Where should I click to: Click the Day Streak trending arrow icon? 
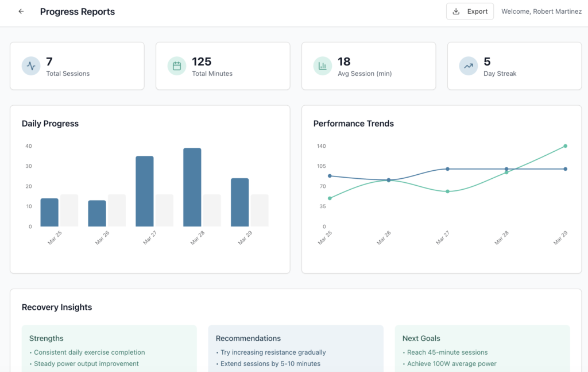[x=469, y=66]
